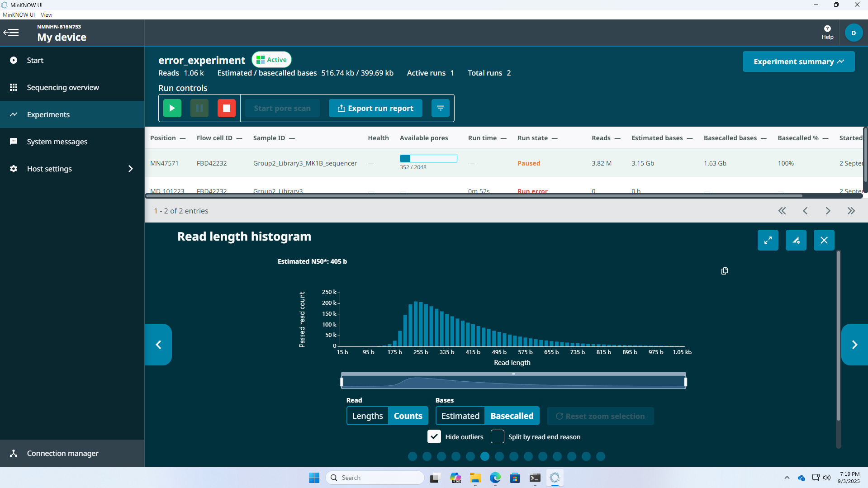Open the Help icon
Image resolution: width=868 pixels, height=488 pixels.
point(827,32)
